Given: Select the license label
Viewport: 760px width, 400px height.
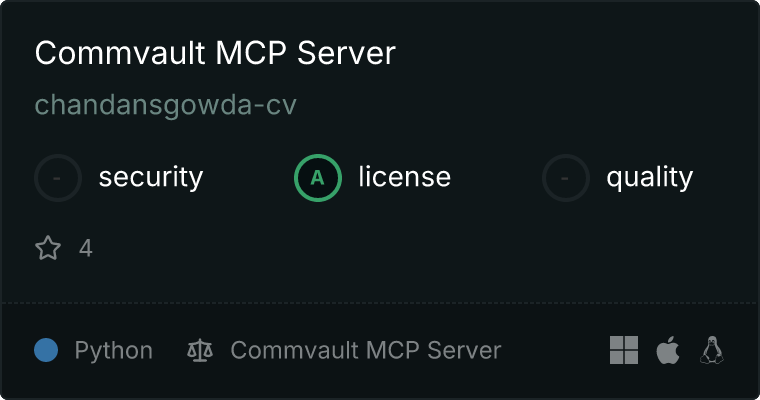Looking at the screenshot, I should 405,177.
